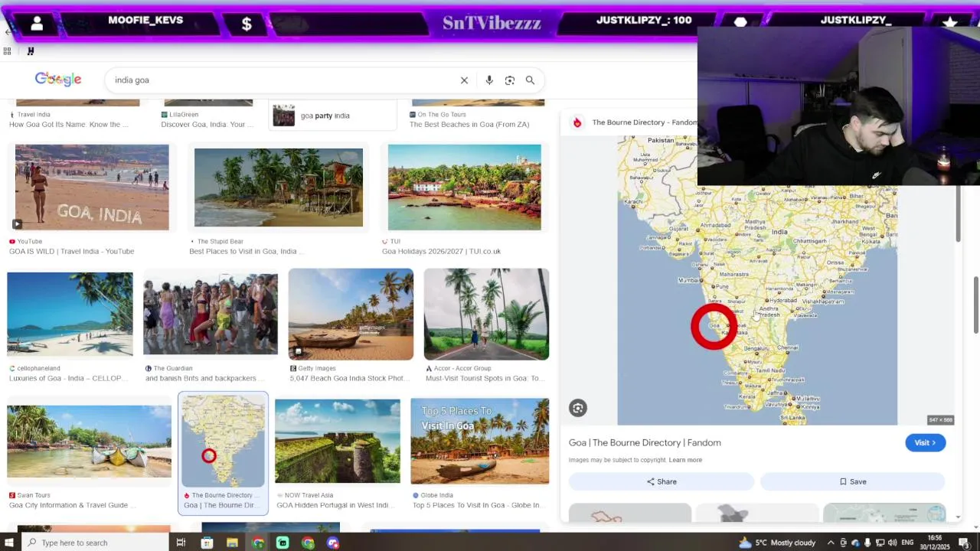Open the NOW Travel Asia fort thumbnail
The height and width of the screenshot is (551, 980).
tap(338, 442)
